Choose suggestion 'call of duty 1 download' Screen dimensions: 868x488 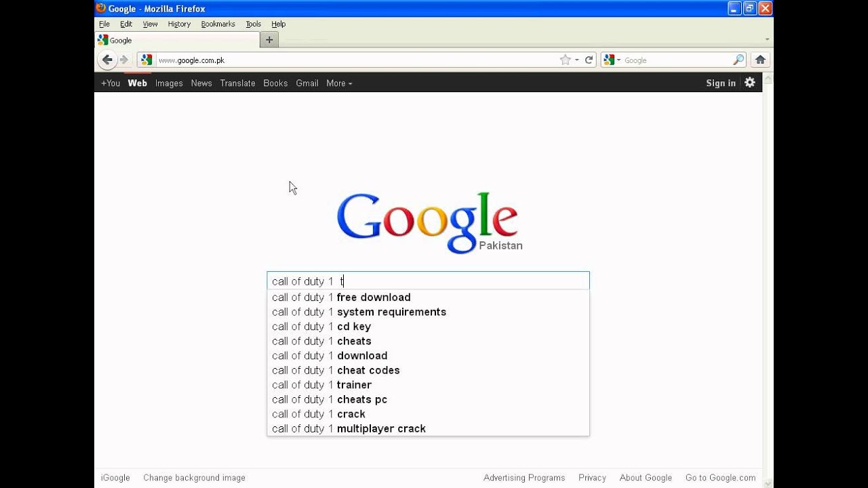click(428, 355)
